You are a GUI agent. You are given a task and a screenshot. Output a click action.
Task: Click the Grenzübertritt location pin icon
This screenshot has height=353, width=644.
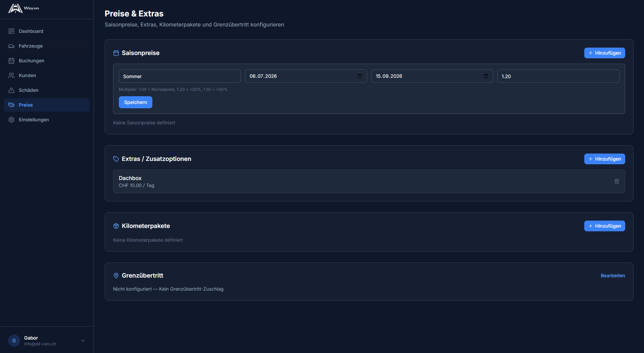tap(116, 276)
